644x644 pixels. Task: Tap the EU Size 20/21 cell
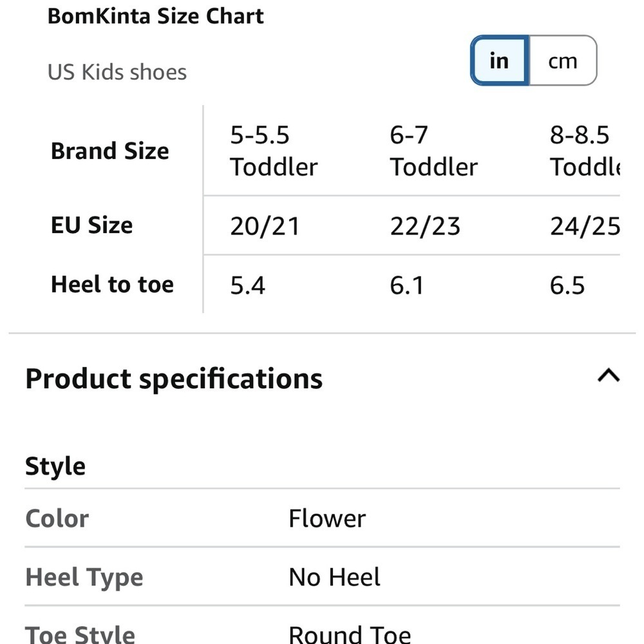[x=265, y=226]
